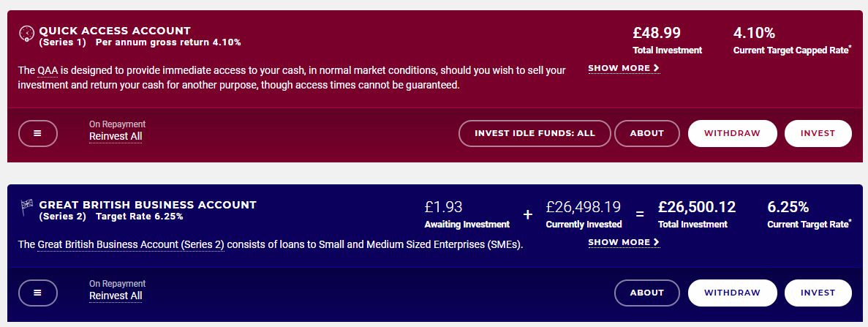
Task: Change Reinvest All setting for Great British Business Account
Action: pos(116,296)
